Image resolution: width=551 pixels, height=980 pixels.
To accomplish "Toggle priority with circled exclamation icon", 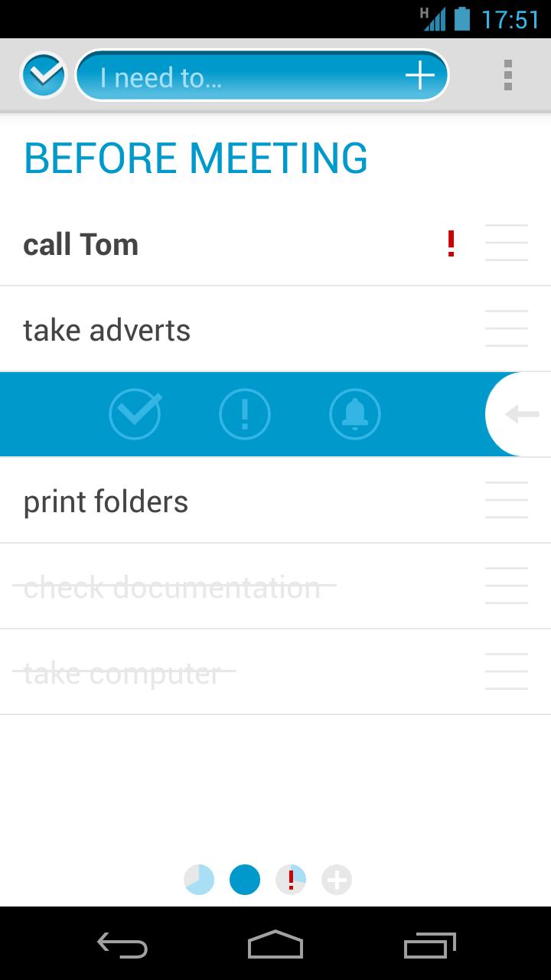I will tap(245, 414).
